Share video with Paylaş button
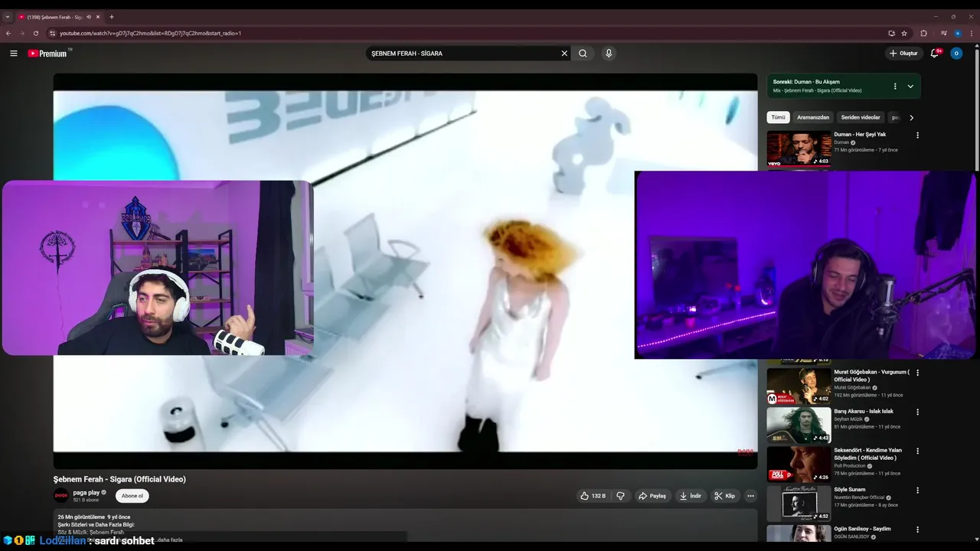 (652, 496)
